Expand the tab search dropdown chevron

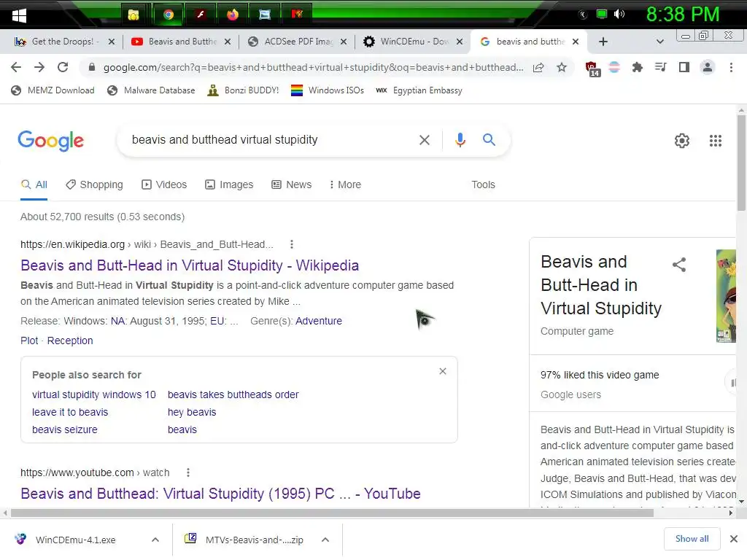pyautogui.click(x=659, y=42)
